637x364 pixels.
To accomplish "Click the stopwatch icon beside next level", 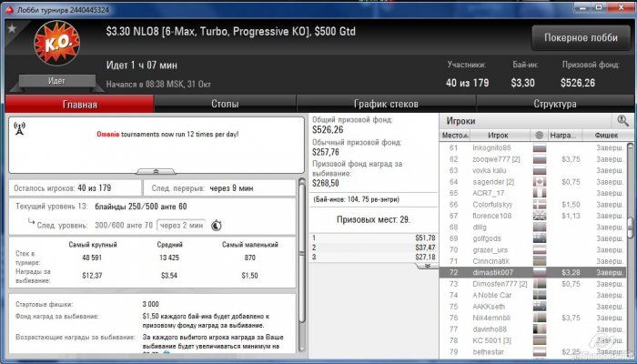I will [x=217, y=225].
